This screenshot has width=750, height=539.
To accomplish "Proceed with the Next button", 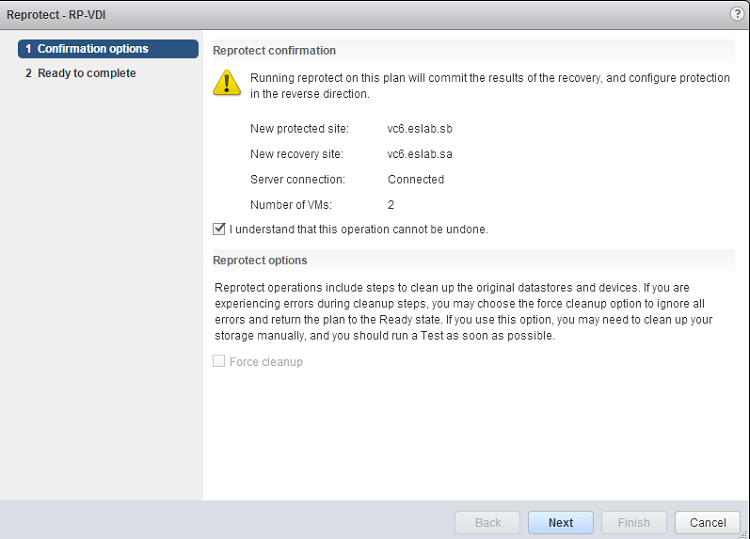I will (x=561, y=522).
